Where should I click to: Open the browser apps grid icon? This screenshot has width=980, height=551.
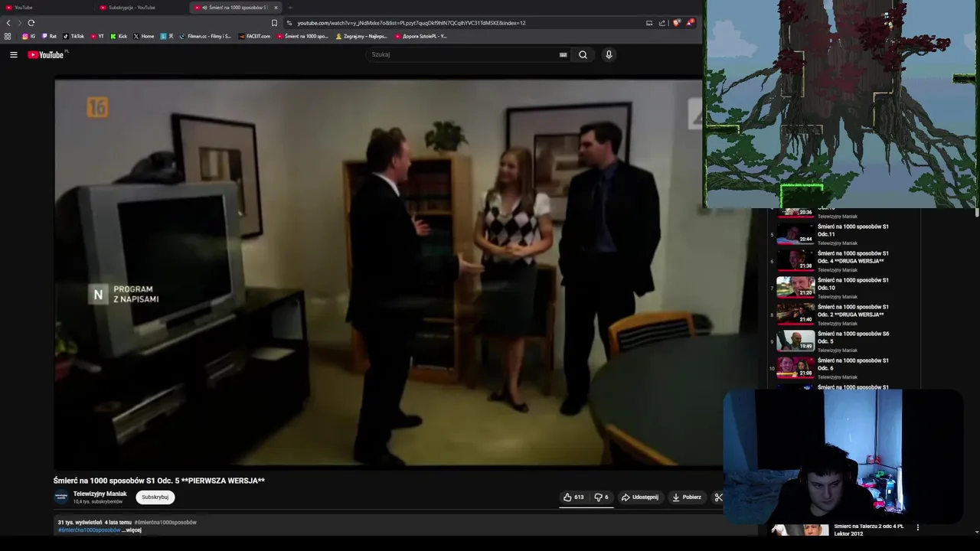tap(8, 36)
